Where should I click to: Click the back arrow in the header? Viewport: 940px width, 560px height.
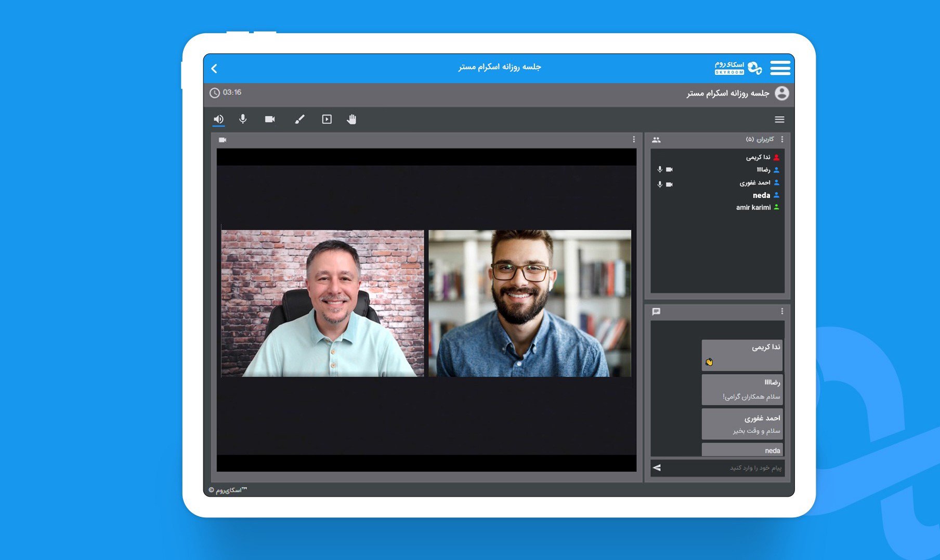click(x=214, y=69)
